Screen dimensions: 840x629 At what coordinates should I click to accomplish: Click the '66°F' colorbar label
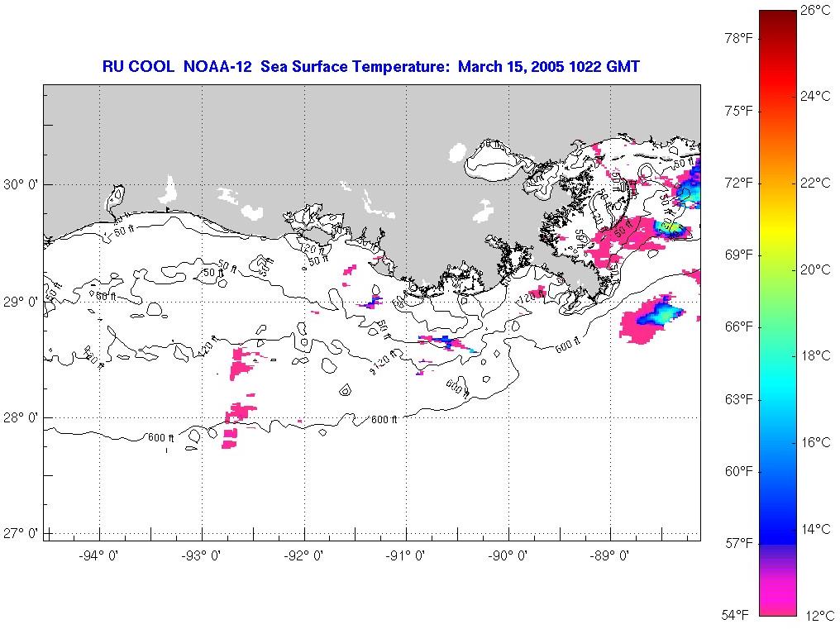[x=739, y=326]
